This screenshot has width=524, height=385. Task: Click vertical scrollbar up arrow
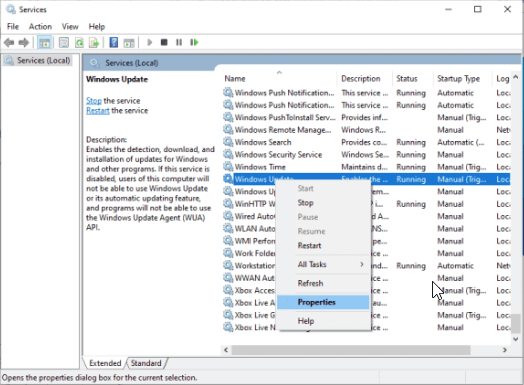[x=516, y=77]
